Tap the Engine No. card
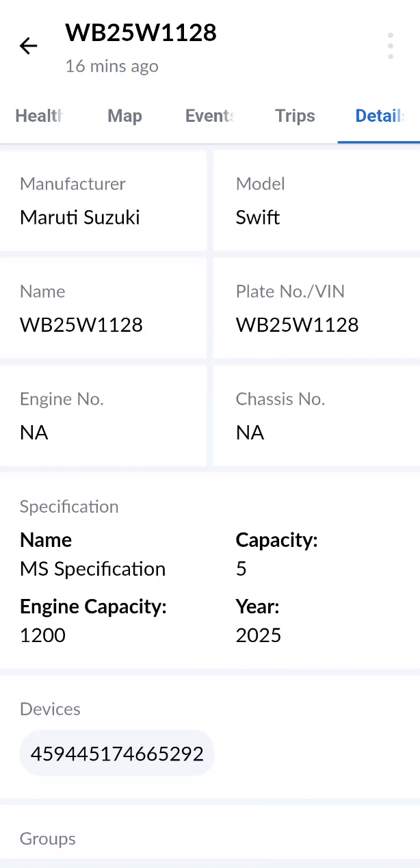Screen dimensions: 420x868 coord(103,416)
